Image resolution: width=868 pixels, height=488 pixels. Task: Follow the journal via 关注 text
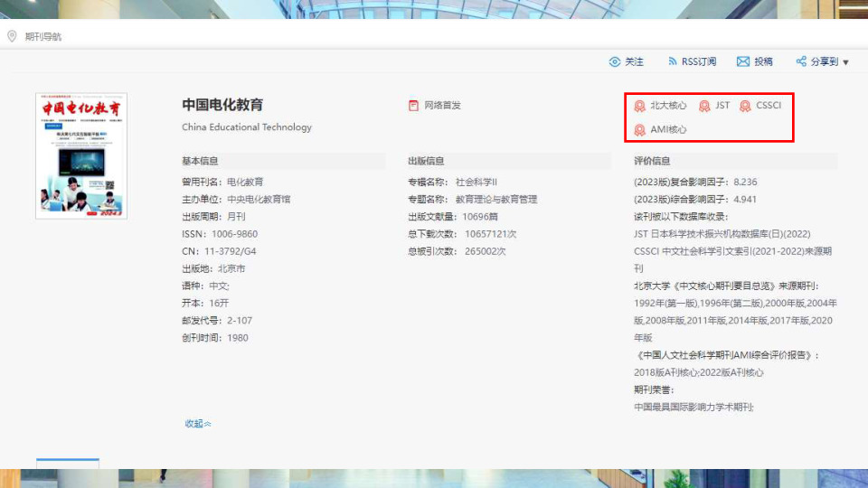(x=635, y=62)
